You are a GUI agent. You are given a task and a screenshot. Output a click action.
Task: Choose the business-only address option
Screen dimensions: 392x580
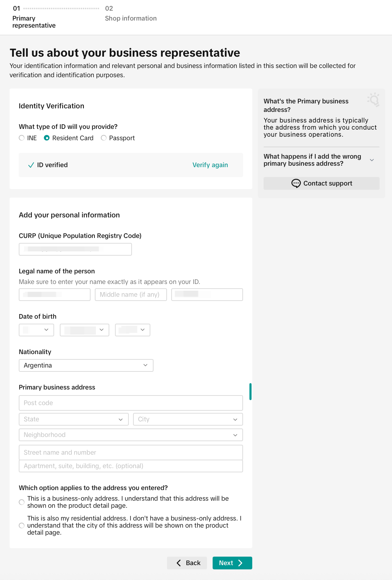coord(22,502)
